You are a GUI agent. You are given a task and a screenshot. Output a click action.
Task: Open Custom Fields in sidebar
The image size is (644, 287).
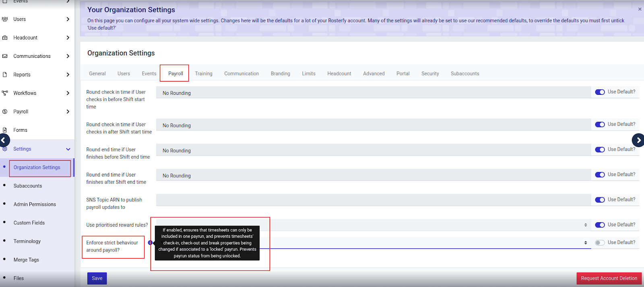pyautogui.click(x=29, y=223)
